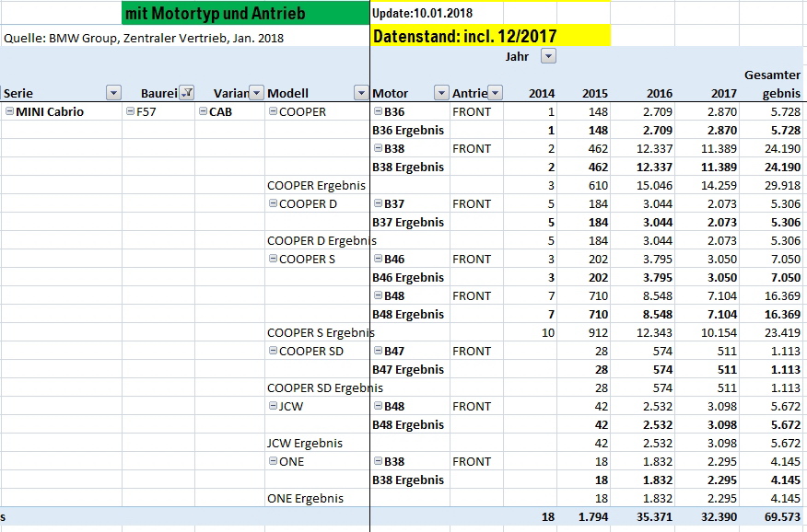The width and height of the screenshot is (807, 532).
Task: Select the 'COOPER D Ergebnis' subtotal label
Action: coord(322,240)
